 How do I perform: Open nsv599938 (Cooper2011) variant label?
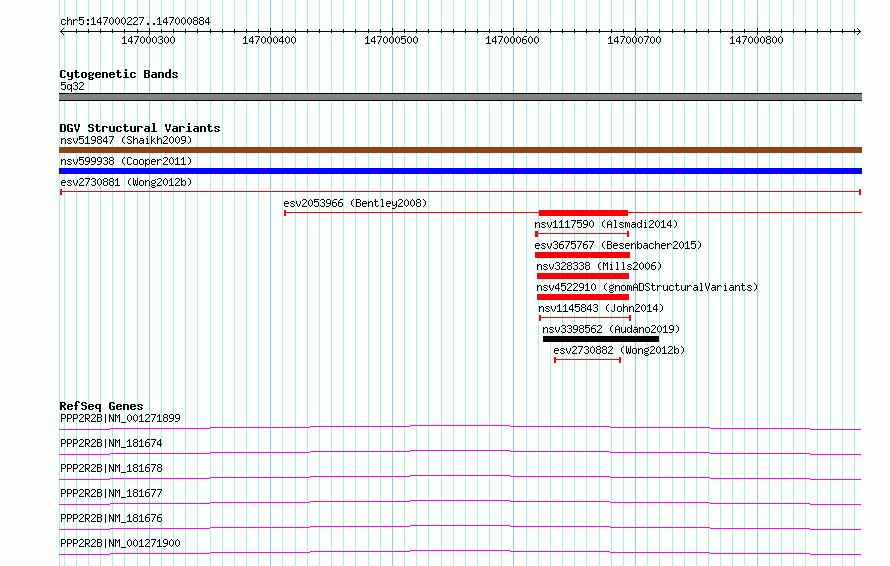tap(126, 161)
